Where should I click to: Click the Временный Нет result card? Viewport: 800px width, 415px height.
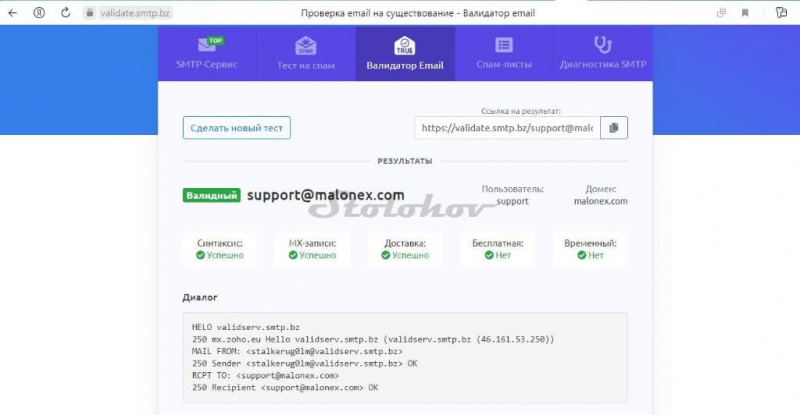click(590, 249)
